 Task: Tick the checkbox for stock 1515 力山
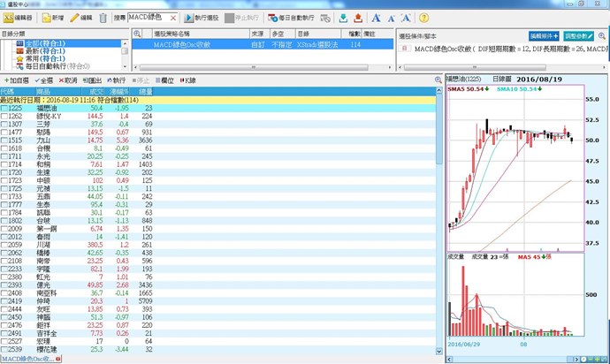[5, 140]
